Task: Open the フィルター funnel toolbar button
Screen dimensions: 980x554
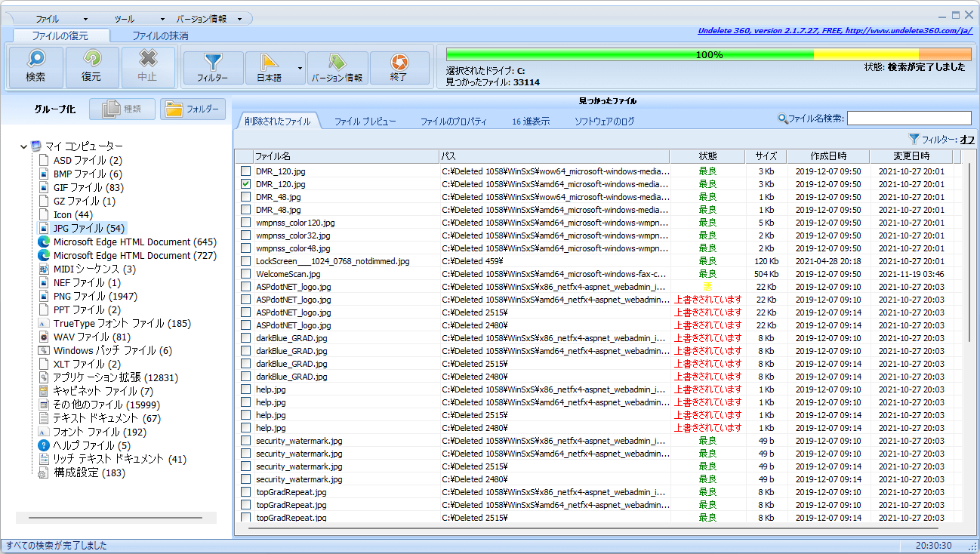Action: point(213,68)
